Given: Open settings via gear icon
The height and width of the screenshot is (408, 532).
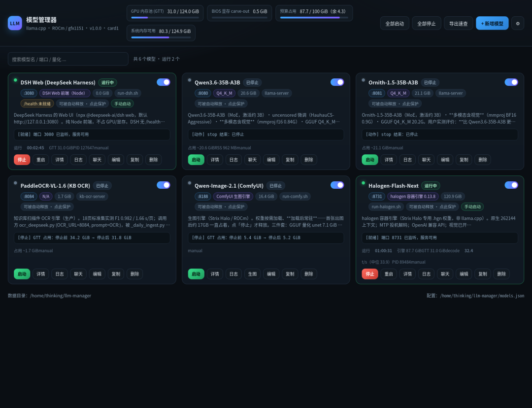Looking at the screenshot, I should tap(518, 24).
